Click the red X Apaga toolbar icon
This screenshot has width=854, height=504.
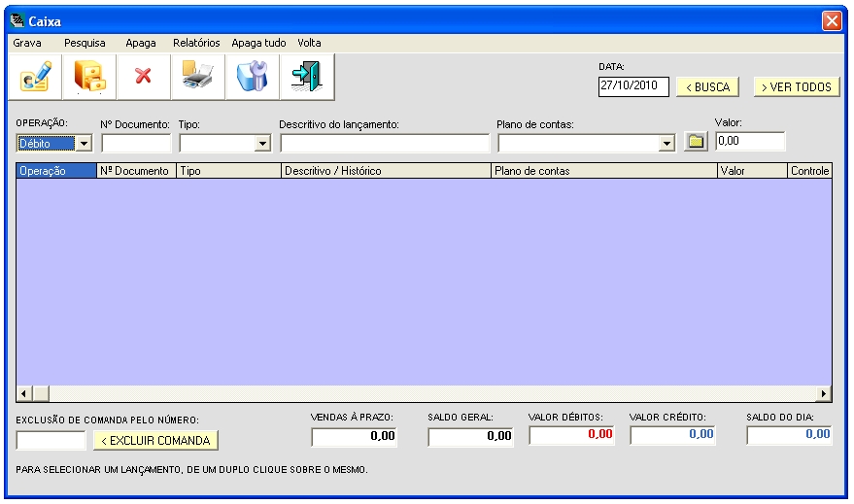144,77
